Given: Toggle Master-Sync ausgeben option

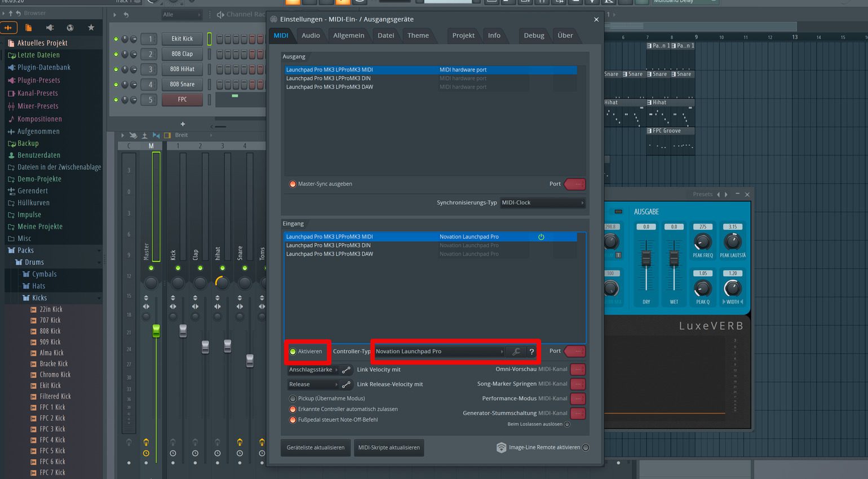Looking at the screenshot, I should (x=293, y=184).
